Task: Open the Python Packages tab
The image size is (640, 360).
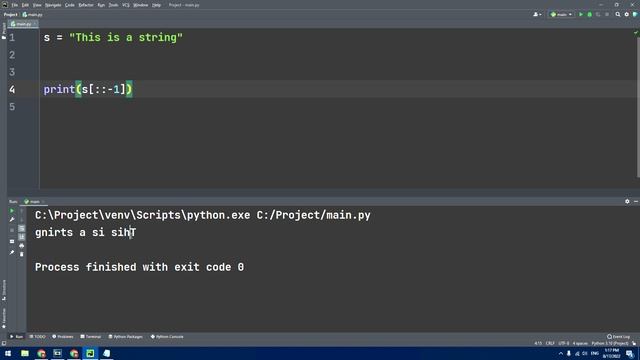Action: tap(126, 337)
